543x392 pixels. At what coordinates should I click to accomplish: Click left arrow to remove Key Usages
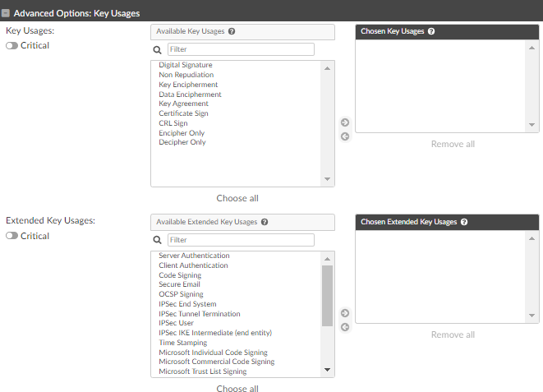[345, 136]
